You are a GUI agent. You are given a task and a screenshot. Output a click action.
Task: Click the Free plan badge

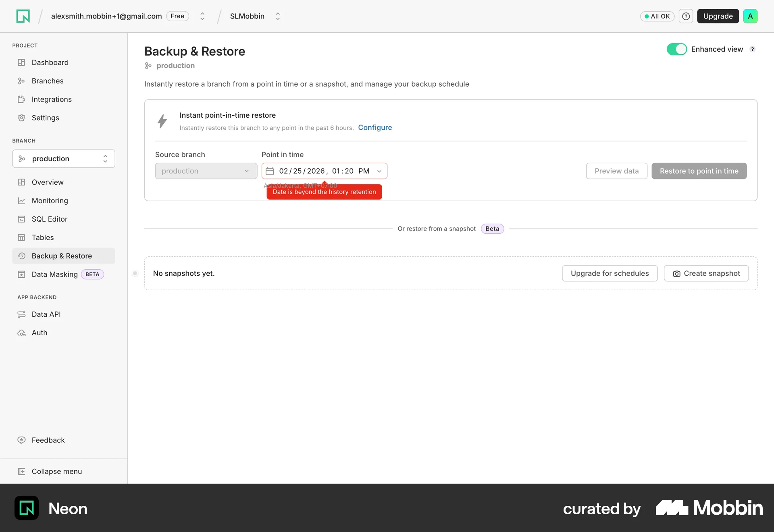point(177,16)
